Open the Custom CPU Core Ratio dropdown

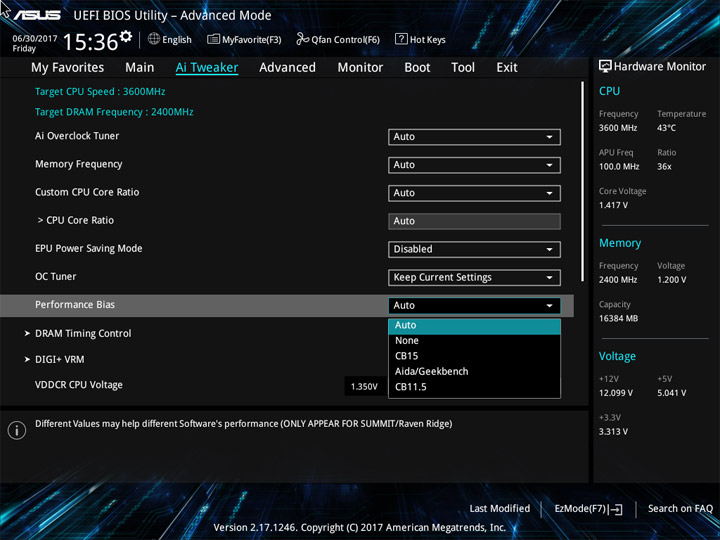[x=474, y=193]
